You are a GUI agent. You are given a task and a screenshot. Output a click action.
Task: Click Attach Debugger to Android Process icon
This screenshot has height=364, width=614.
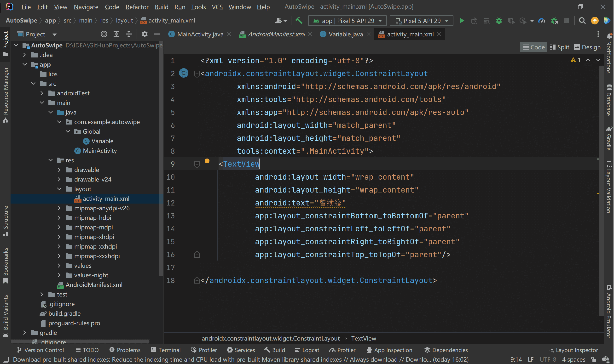tap(555, 21)
